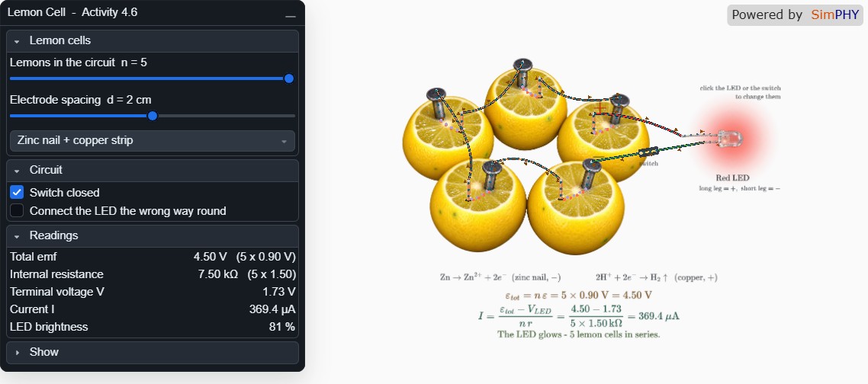Click the Current I value 369.4 µA
The width and height of the screenshot is (868, 384).
(272, 309)
